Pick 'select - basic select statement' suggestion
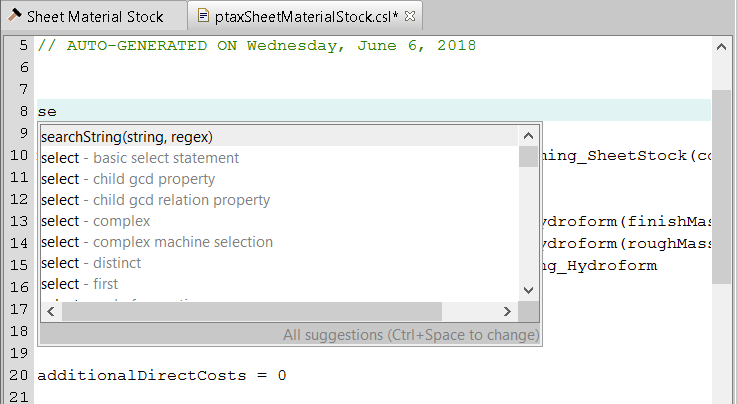 (140, 158)
